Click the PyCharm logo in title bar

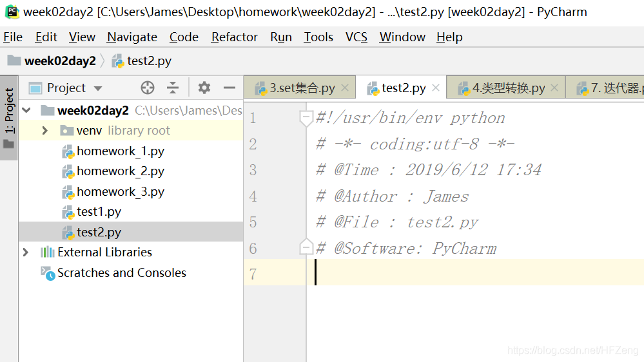pos(12,12)
